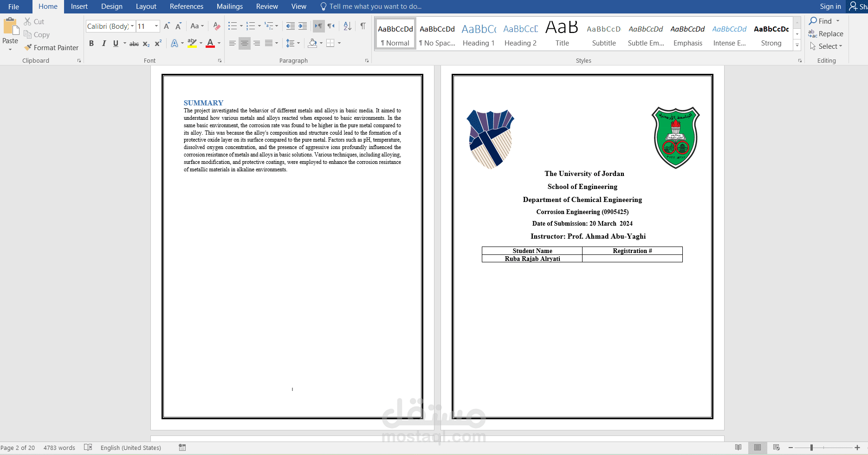
Task: Open the spelling proofing icon in status bar
Action: pos(88,448)
